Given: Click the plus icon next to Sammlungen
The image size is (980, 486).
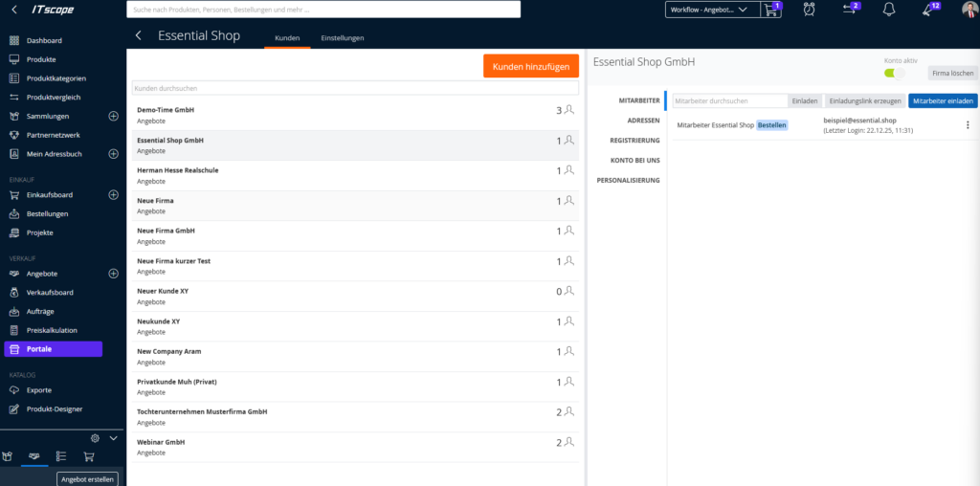Looking at the screenshot, I should [113, 117].
